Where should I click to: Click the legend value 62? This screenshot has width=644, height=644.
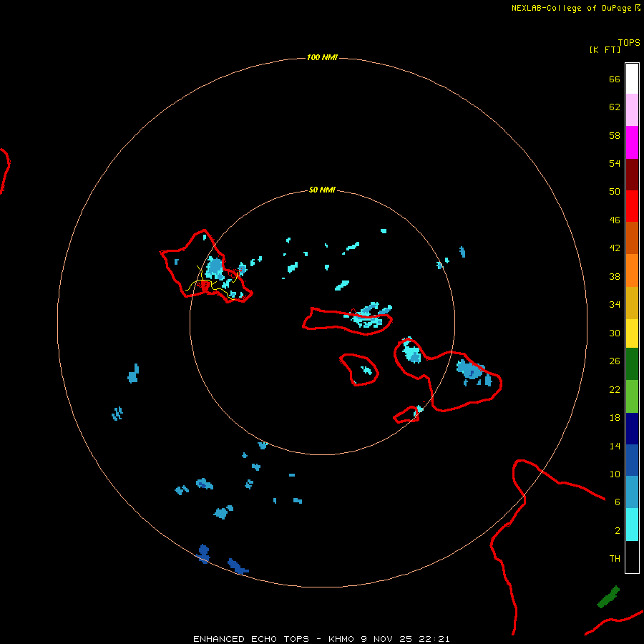click(x=615, y=107)
